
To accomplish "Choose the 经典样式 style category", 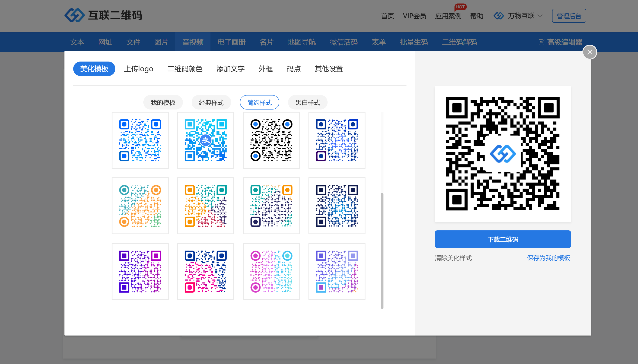I will 211,102.
